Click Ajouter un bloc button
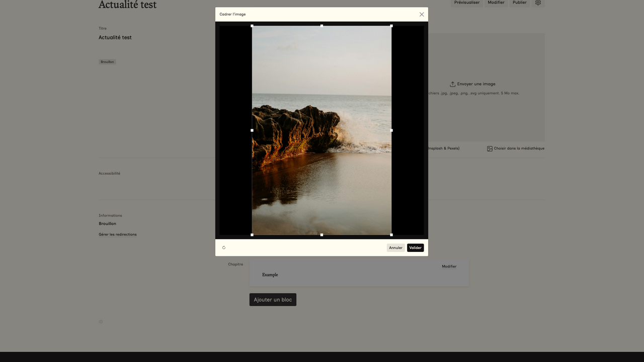The image size is (644, 362). pos(273,300)
